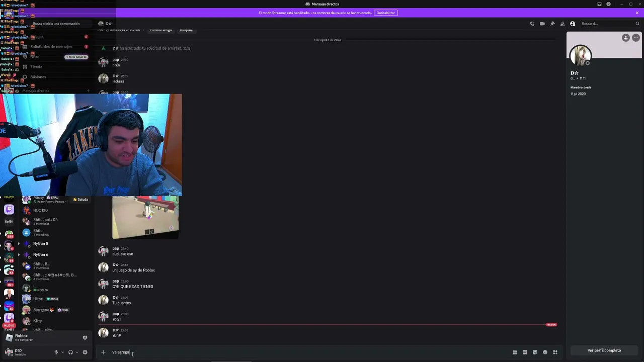Open Misiones quests item
This screenshot has height=362, width=644.
tap(56, 77)
